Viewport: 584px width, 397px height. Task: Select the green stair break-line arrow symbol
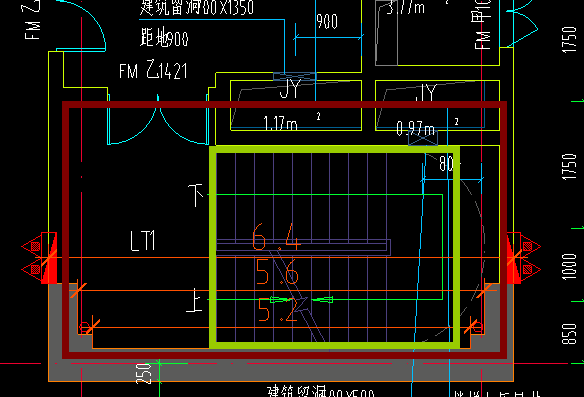click(301, 299)
